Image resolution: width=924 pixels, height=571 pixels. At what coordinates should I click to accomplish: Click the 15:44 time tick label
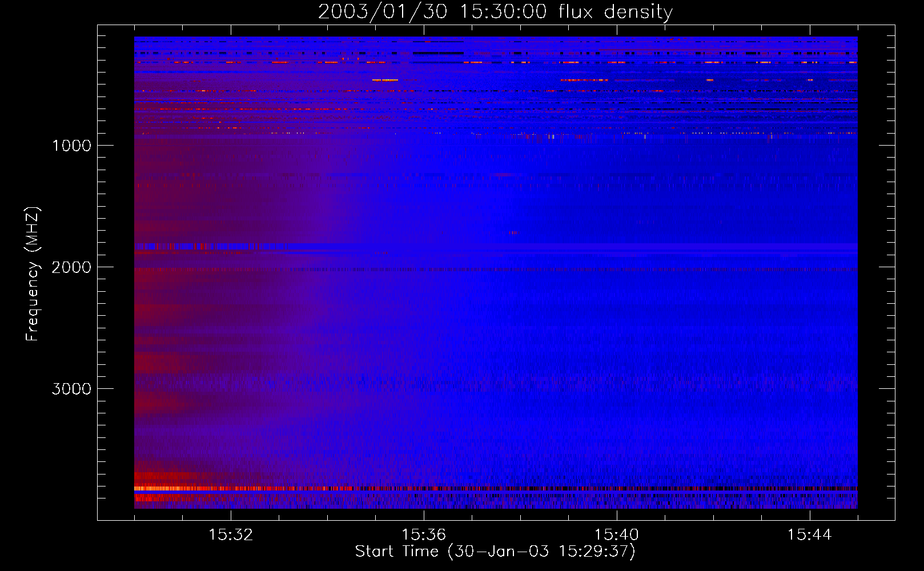(x=809, y=535)
